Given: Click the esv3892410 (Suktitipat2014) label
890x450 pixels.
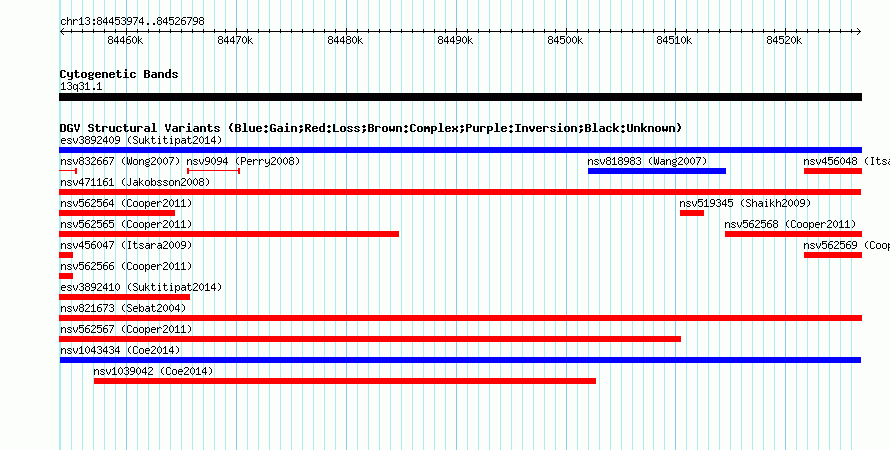Looking at the screenshot, I should point(141,287).
